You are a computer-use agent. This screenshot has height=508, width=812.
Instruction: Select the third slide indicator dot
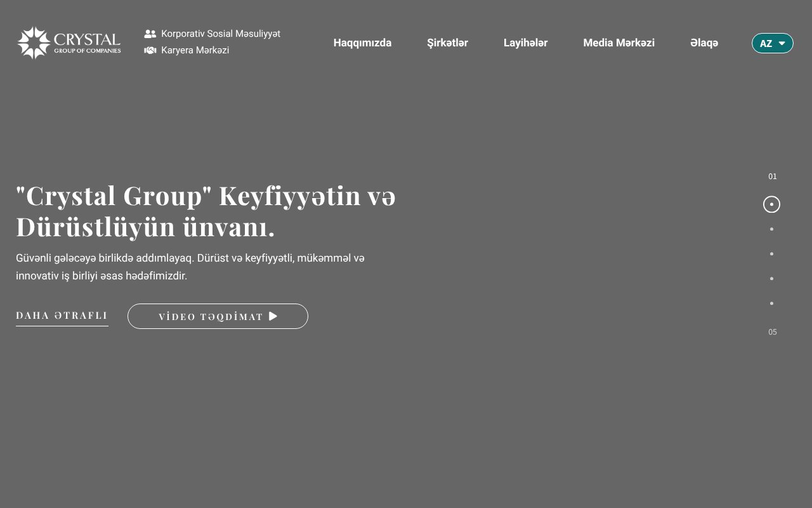pos(771,253)
